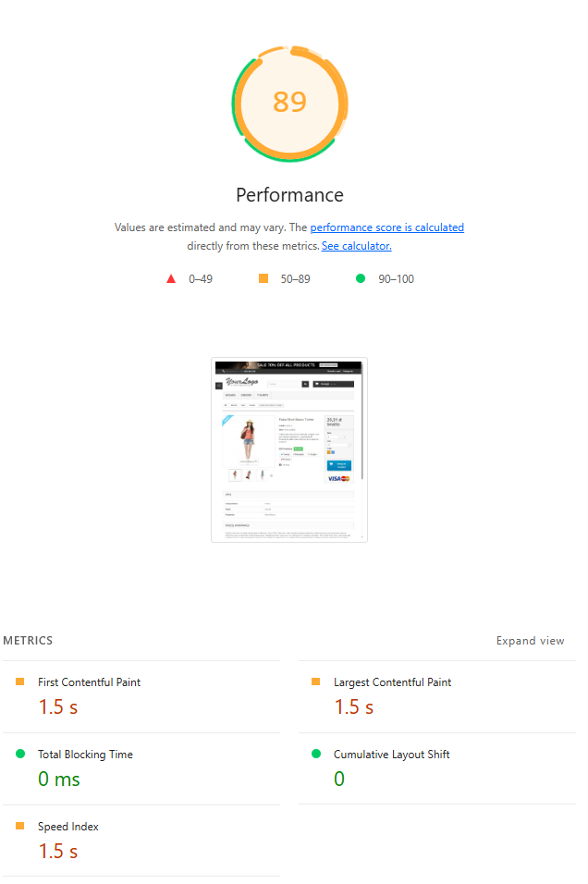This screenshot has height=884, width=588.
Task: Click the Total Blocking Time metric label
Action: [x=85, y=755]
